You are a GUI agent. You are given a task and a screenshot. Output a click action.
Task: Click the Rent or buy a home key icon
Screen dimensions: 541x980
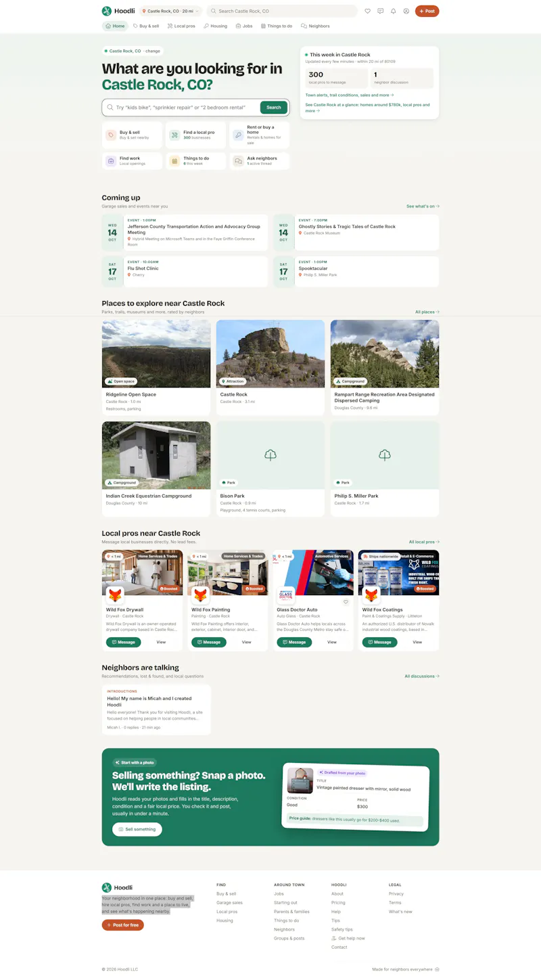click(238, 135)
